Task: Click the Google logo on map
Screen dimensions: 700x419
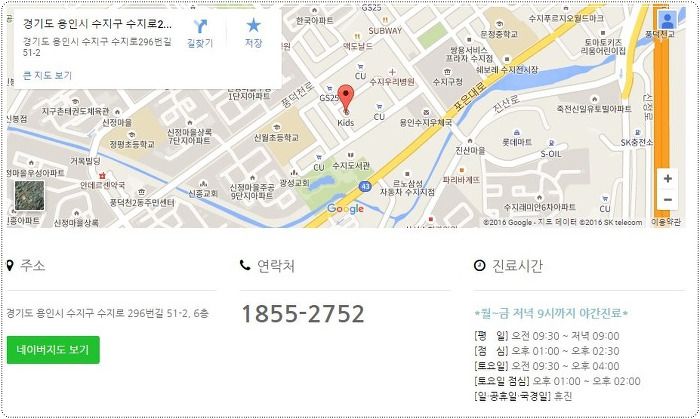Action: click(x=346, y=209)
